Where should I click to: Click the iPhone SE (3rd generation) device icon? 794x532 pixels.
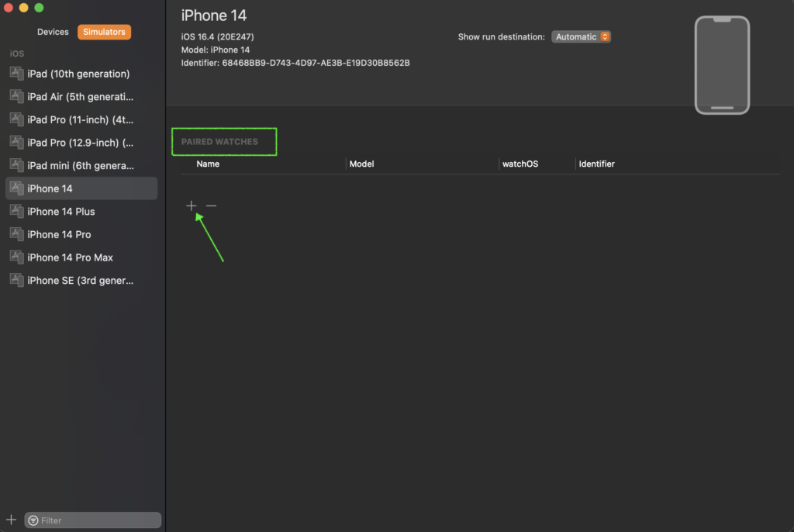pos(18,280)
